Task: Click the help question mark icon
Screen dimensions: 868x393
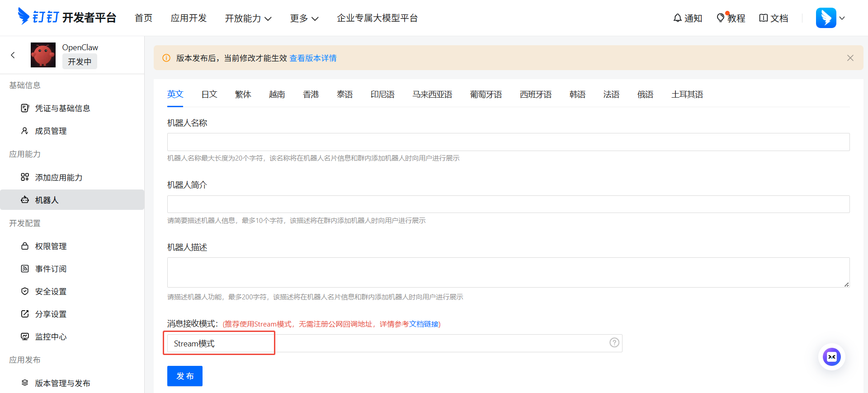Action: pyautogui.click(x=614, y=343)
